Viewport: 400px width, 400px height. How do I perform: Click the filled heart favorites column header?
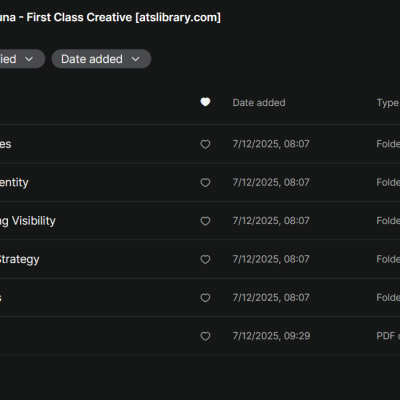(205, 102)
